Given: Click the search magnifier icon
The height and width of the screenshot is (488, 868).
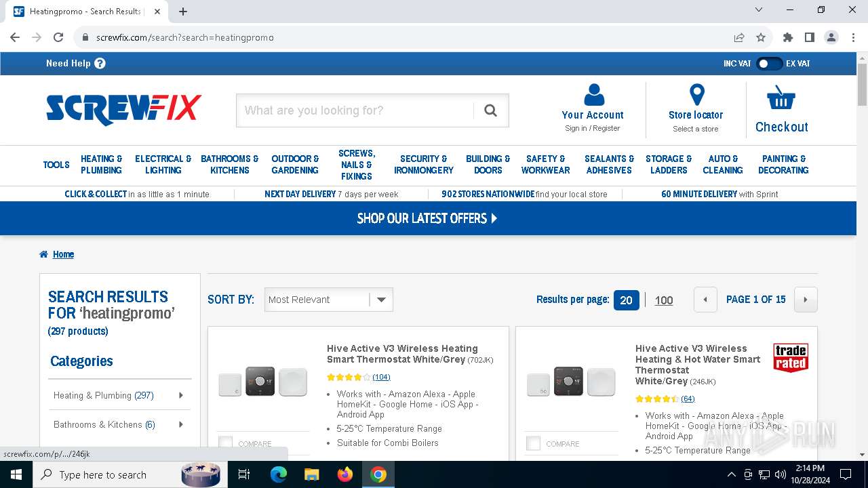Looking at the screenshot, I should (490, 110).
